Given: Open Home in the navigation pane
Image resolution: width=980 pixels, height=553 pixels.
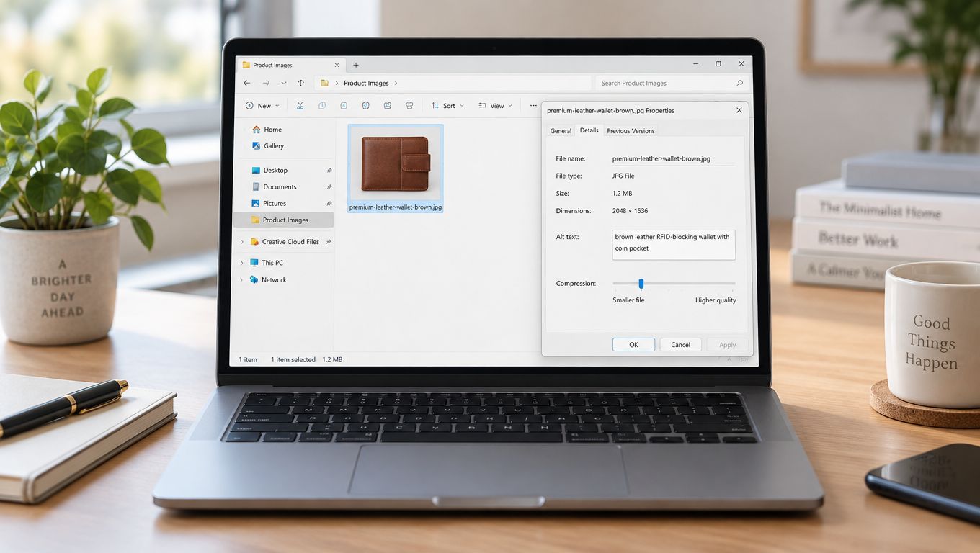Looking at the screenshot, I should click(267, 130).
